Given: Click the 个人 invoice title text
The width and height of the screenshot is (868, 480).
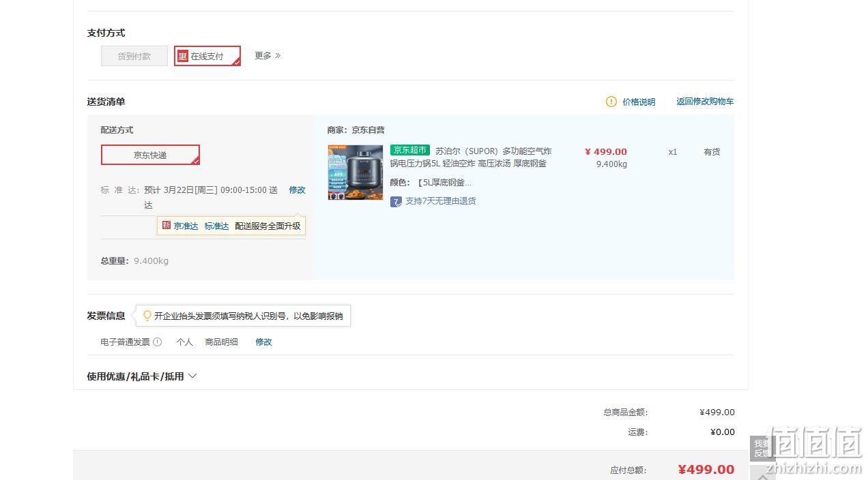Looking at the screenshot, I should point(184,342).
